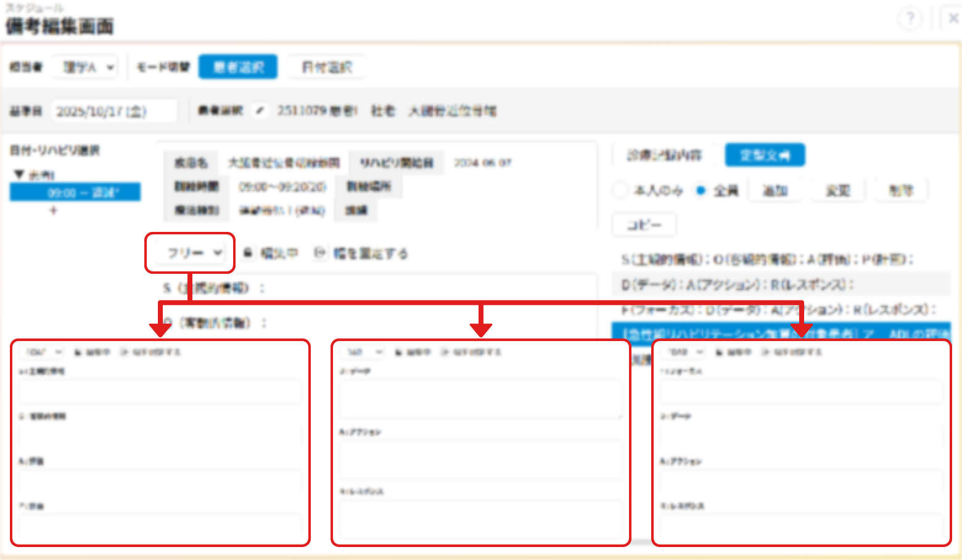This screenshot has width=962, height=560.
Task: Click the lock icon next to フリー dropdown
Action: 248,253
